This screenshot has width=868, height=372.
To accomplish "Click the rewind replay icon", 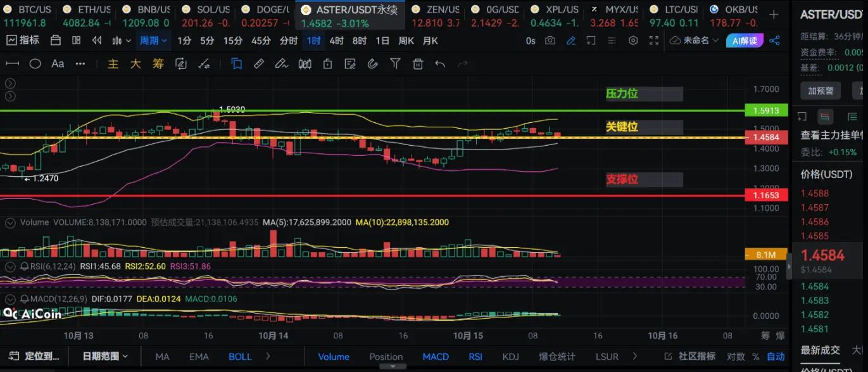I will tap(97, 41).
